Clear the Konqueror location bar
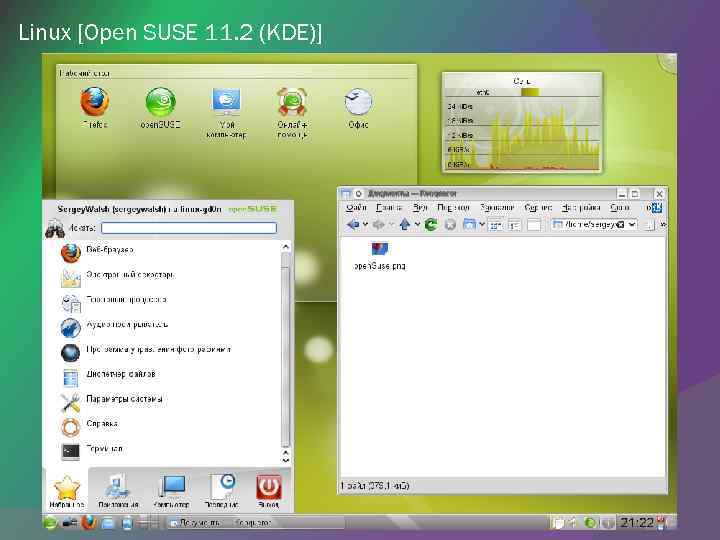Image resolution: width=720 pixels, height=540 pixels. click(620, 225)
